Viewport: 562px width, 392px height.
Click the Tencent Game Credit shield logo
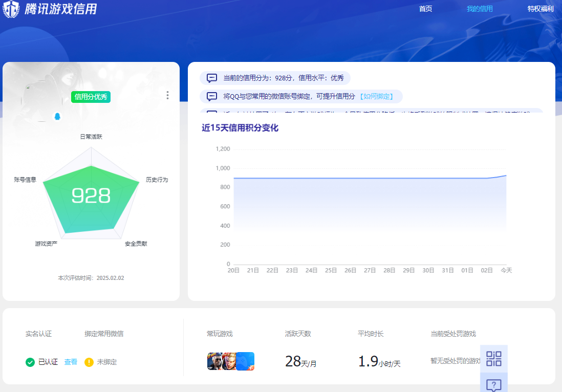tap(11, 9)
